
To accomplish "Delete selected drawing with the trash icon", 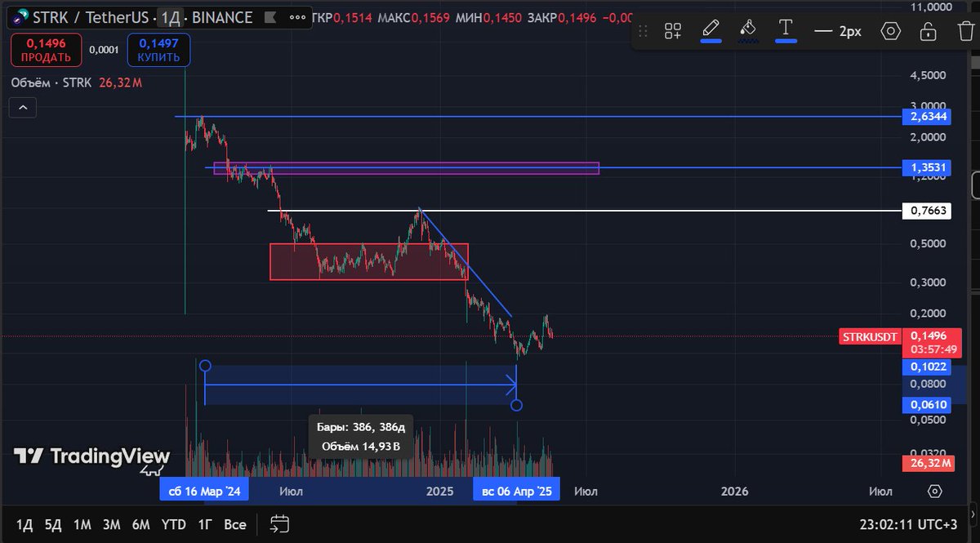I will pos(965,31).
